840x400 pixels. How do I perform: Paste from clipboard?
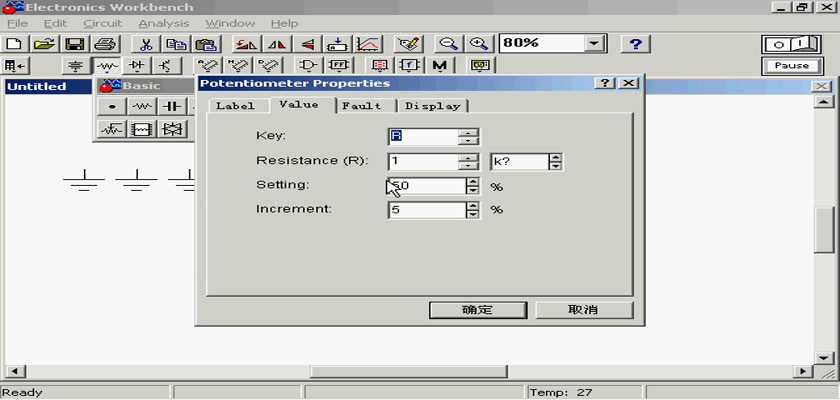pyautogui.click(x=205, y=44)
